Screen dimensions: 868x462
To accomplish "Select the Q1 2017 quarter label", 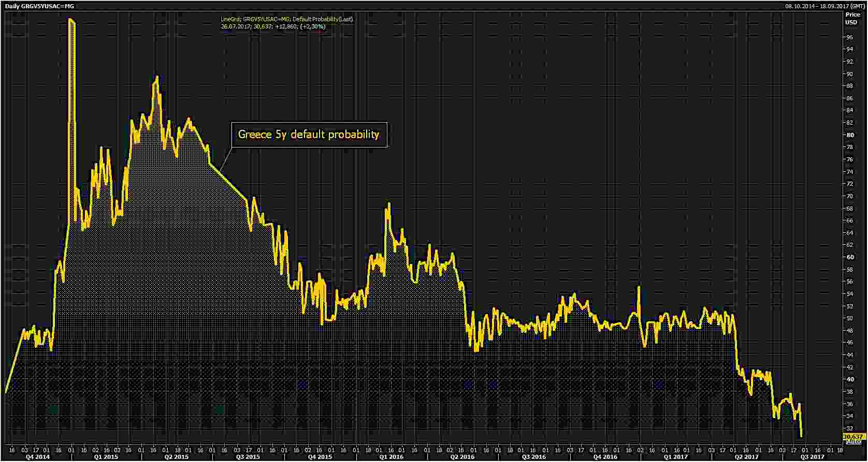I will click(x=675, y=457).
